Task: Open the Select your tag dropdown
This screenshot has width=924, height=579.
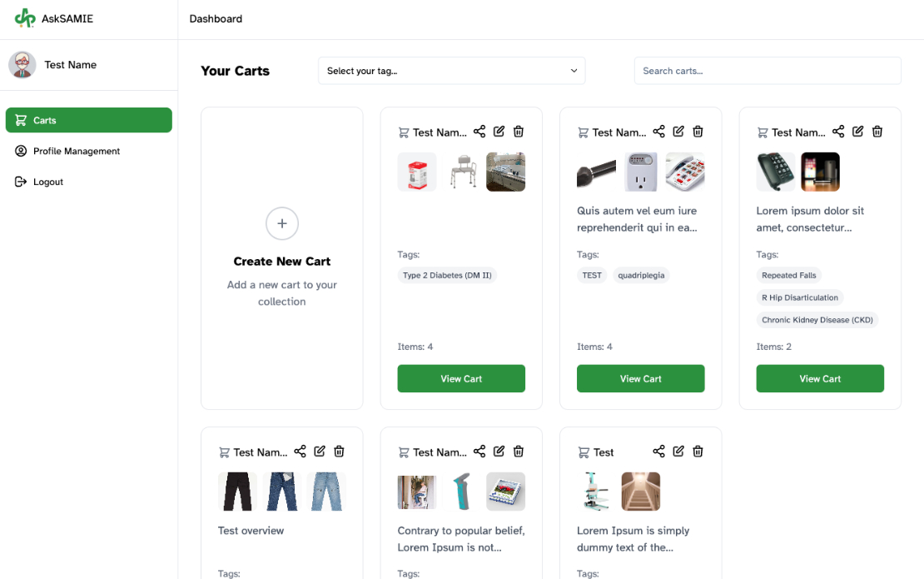Action: pos(451,71)
